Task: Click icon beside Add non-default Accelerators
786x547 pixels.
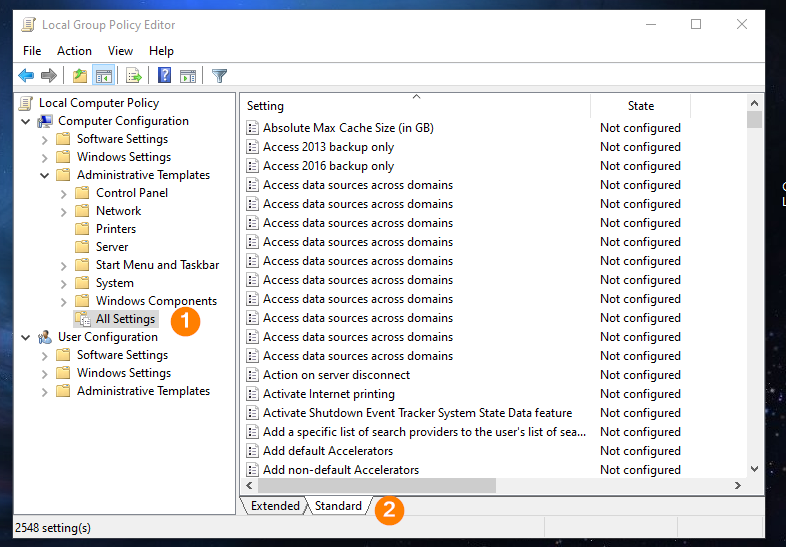Action: coord(253,470)
